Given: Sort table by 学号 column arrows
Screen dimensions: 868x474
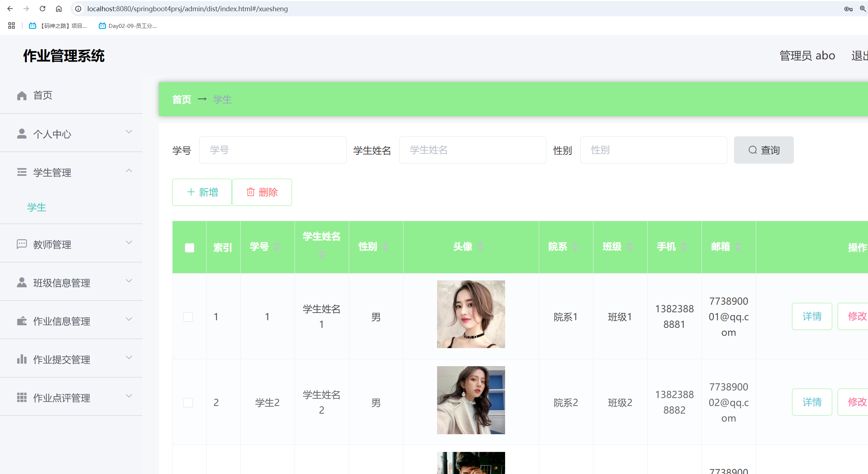Looking at the screenshot, I should (277, 247).
